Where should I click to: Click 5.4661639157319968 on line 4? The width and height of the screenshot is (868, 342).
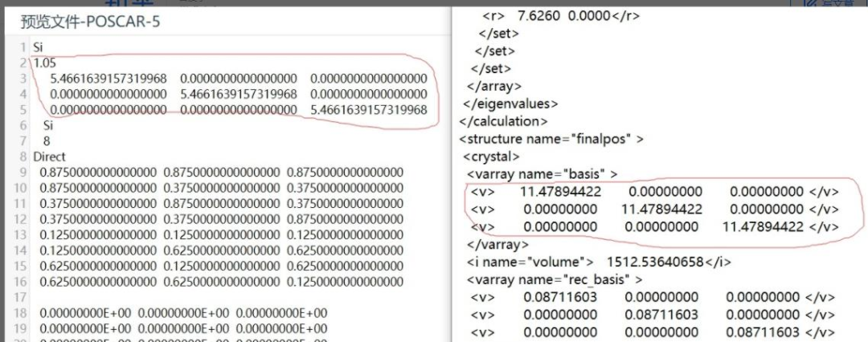tap(239, 94)
